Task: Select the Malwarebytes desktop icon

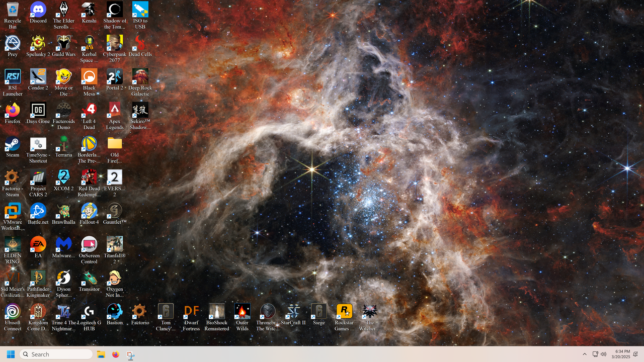Action: [63, 244]
